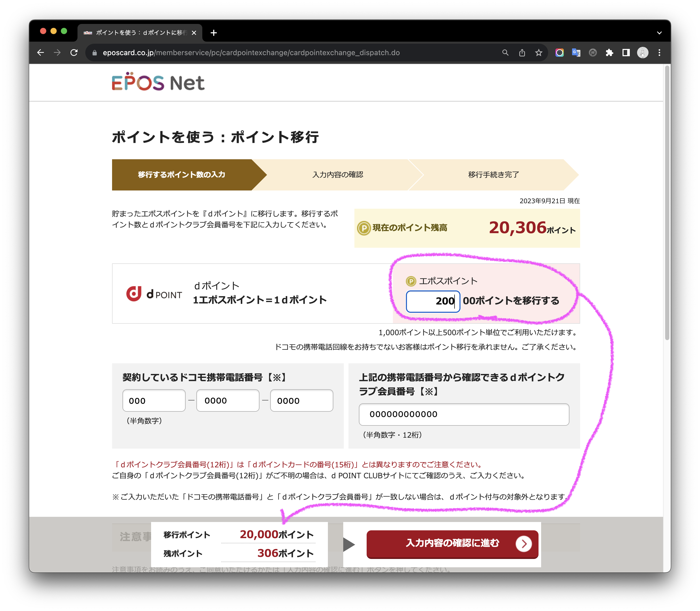
Task: Toggle the browser side panel icon
Action: tap(626, 53)
